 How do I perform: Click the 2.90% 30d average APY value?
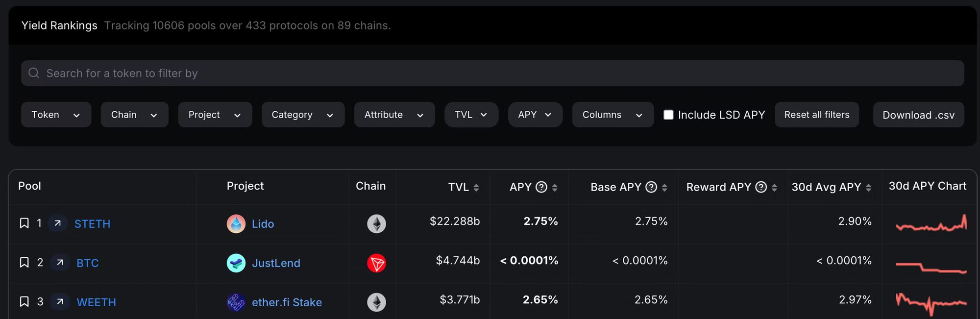tap(855, 221)
